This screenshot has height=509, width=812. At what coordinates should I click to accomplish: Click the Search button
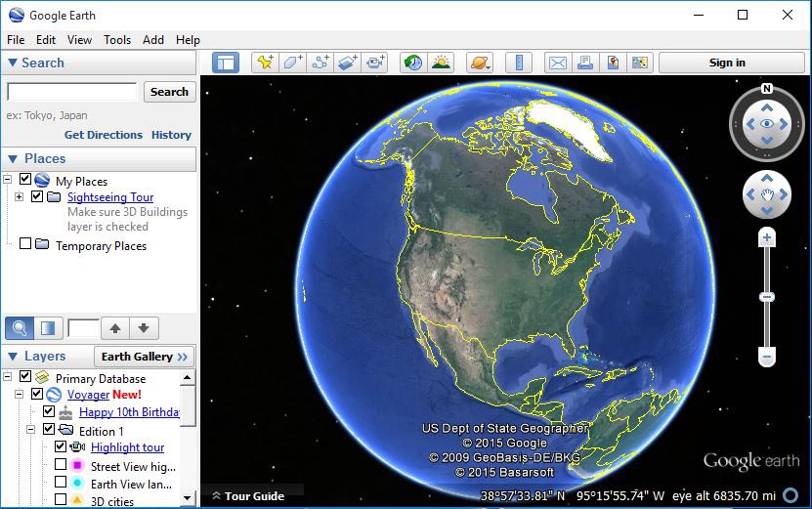[169, 92]
